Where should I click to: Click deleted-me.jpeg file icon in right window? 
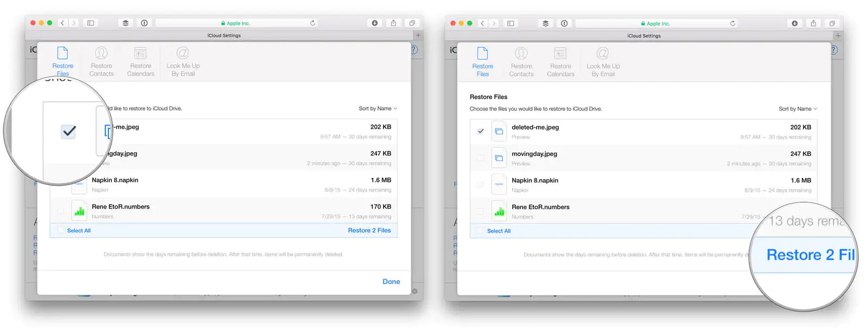499,132
